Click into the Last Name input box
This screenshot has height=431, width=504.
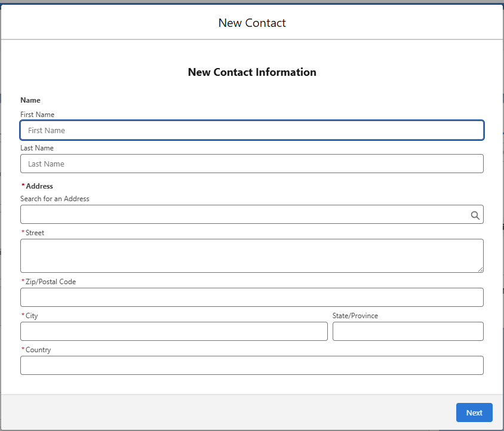(x=252, y=164)
